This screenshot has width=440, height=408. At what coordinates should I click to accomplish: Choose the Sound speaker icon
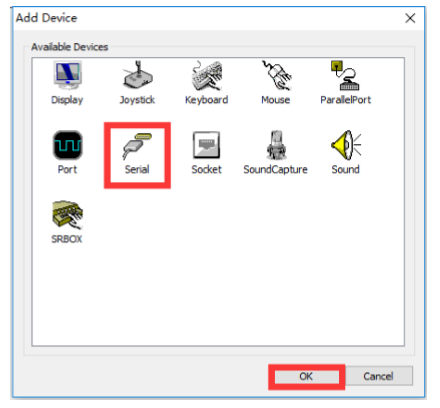click(346, 145)
